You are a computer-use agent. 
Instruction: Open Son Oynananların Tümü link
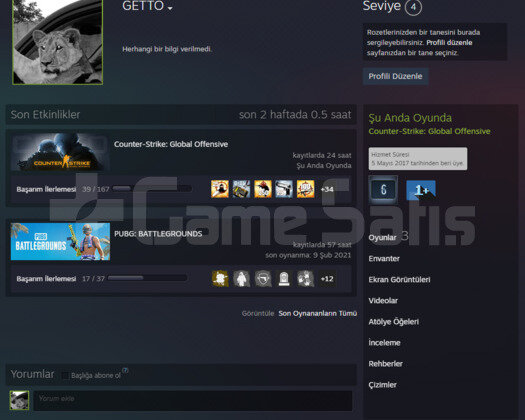point(318,313)
